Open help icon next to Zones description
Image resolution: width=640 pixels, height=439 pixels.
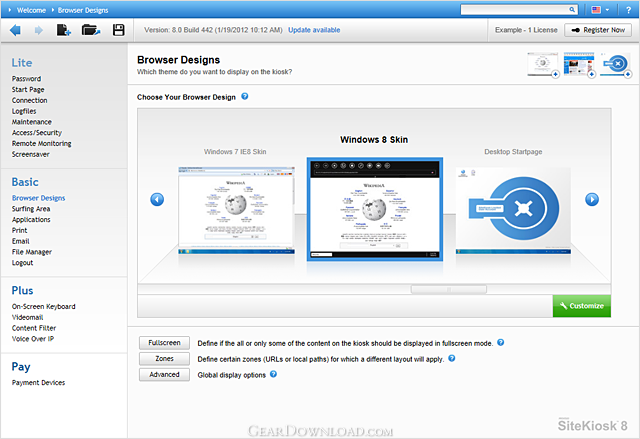click(451, 359)
